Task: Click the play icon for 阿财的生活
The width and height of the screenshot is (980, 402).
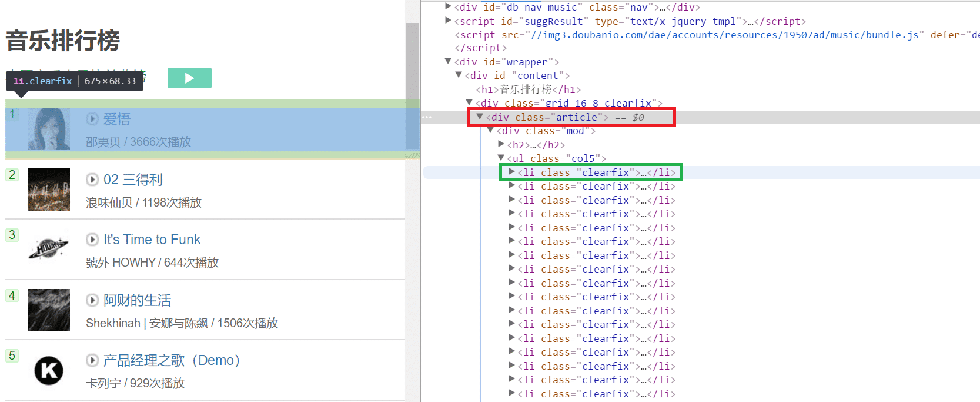Action: click(92, 300)
